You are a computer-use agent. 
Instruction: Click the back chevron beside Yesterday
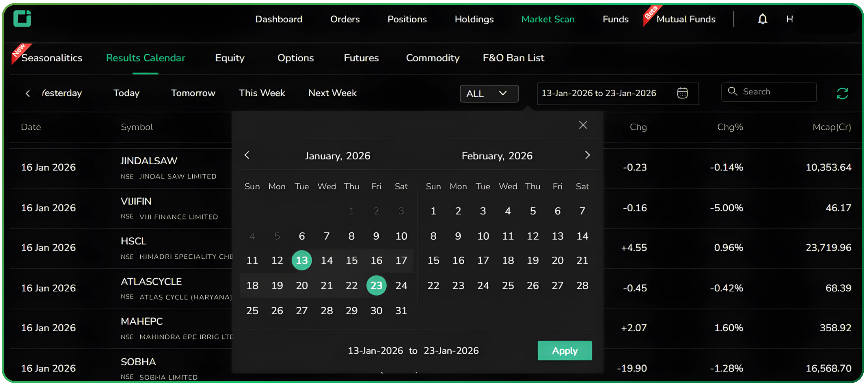click(x=28, y=93)
